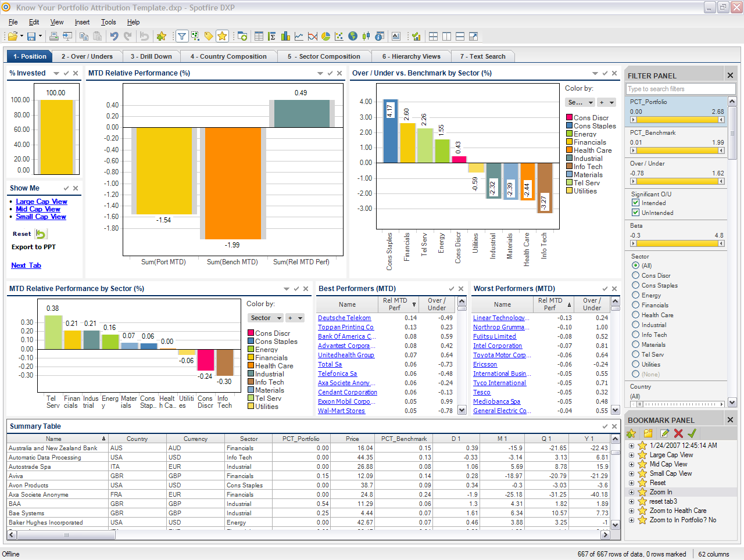Switch to the 3 - Drill Down tab
This screenshot has width=744, height=560.
click(151, 56)
